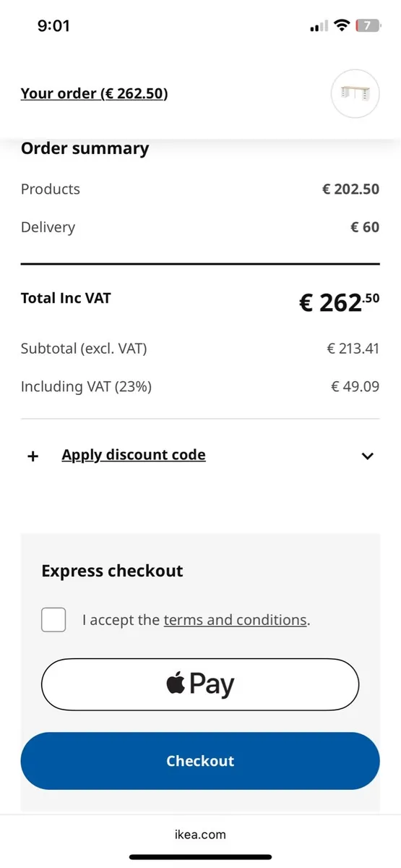Open the Apply discount code link

134,455
